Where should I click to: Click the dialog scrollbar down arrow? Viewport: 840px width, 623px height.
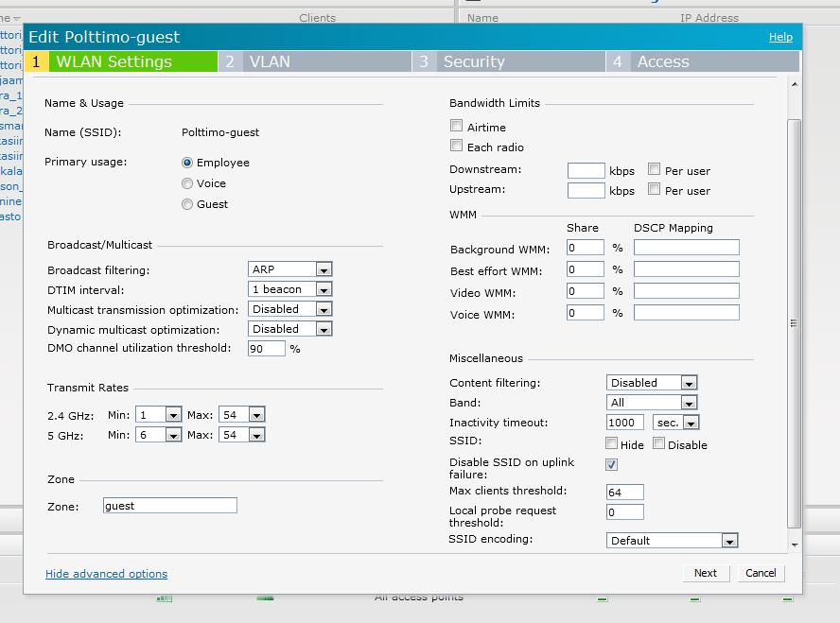point(795,545)
